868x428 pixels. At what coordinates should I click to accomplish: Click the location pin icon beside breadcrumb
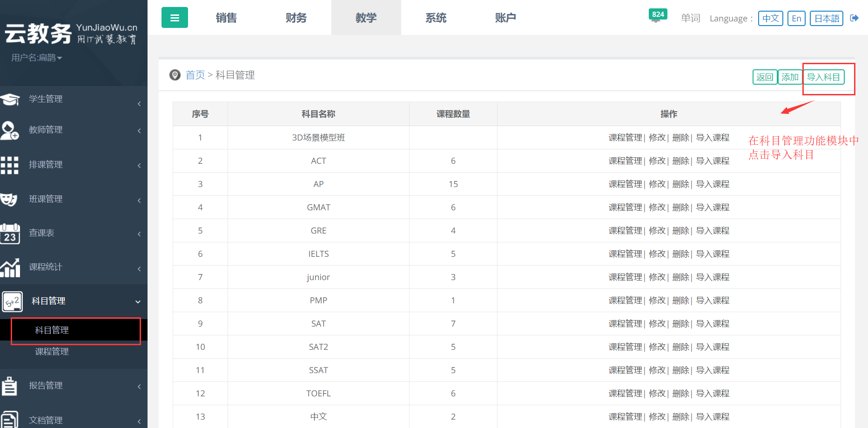pos(175,75)
